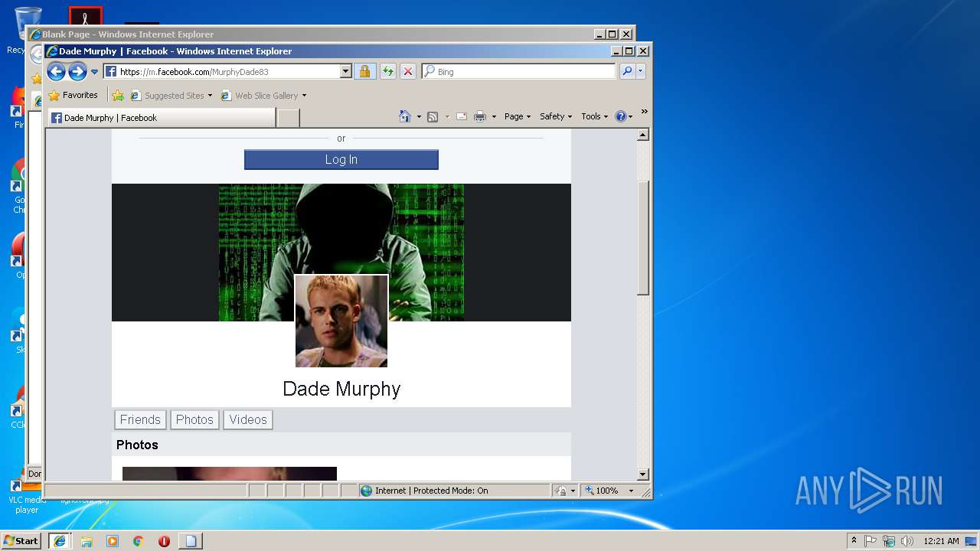This screenshot has width=980, height=551.
Task: Click the blank document taskbar icon
Action: point(191,541)
